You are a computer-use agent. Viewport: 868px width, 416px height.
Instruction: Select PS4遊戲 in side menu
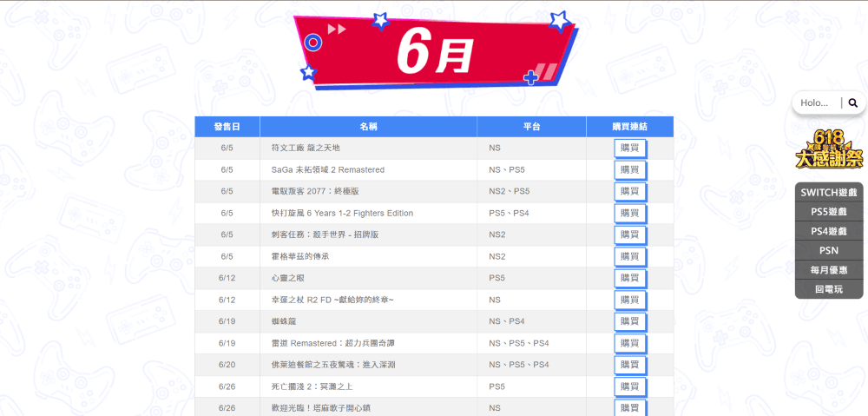coord(829,231)
